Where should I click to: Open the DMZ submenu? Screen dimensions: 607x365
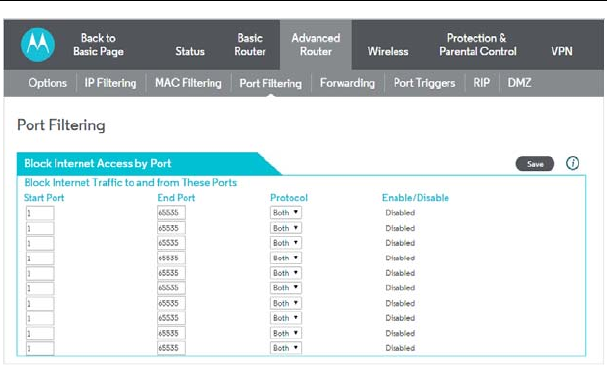click(519, 83)
